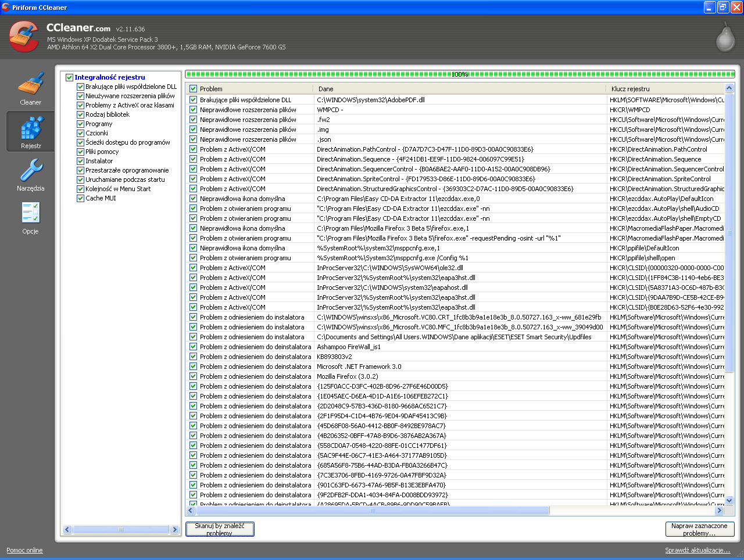
Task: Click options panel scroll left arrow
Action: pyautogui.click(x=67, y=529)
